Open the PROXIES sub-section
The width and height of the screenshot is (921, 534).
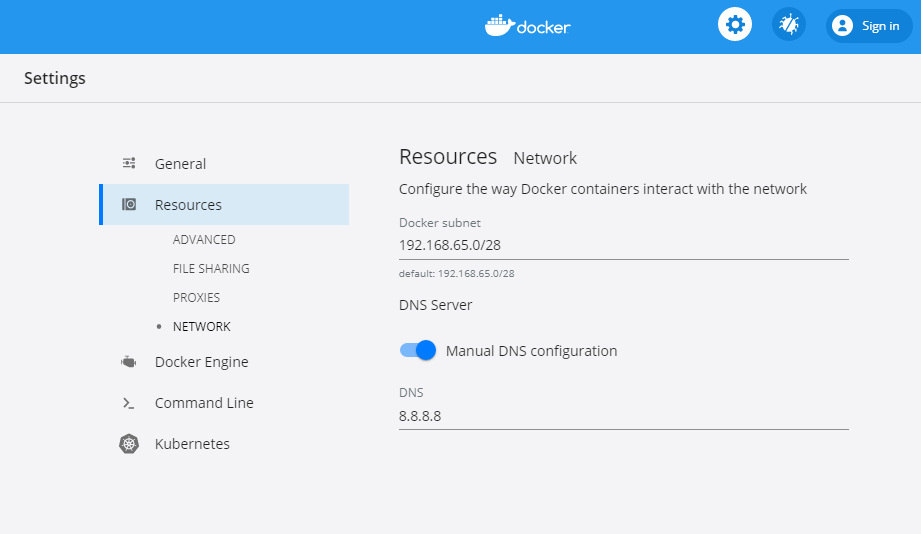coord(196,297)
